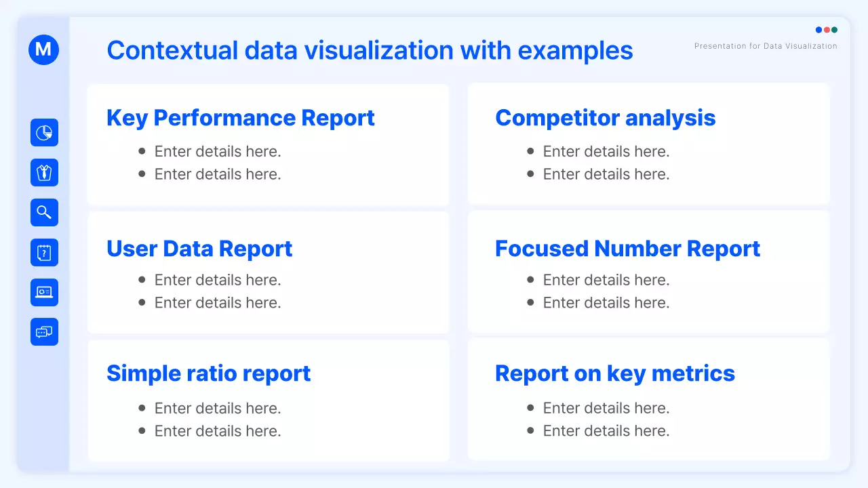Click second bullet under Competitor analysis
The image size is (868, 488).
coord(606,174)
